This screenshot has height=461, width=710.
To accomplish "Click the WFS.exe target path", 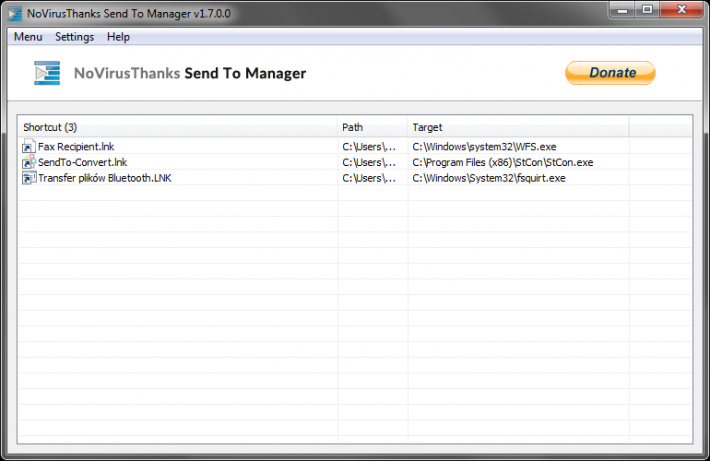I will click(x=484, y=147).
